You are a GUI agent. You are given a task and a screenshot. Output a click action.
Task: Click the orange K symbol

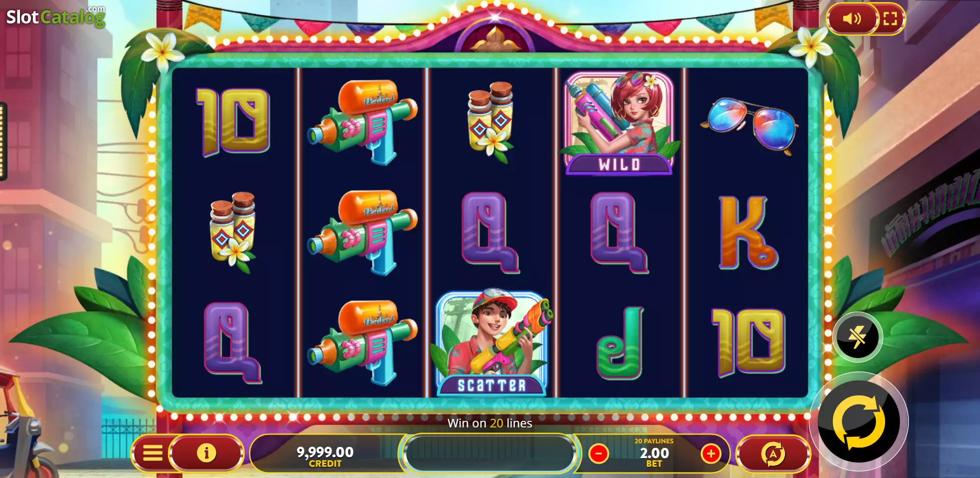748,233
